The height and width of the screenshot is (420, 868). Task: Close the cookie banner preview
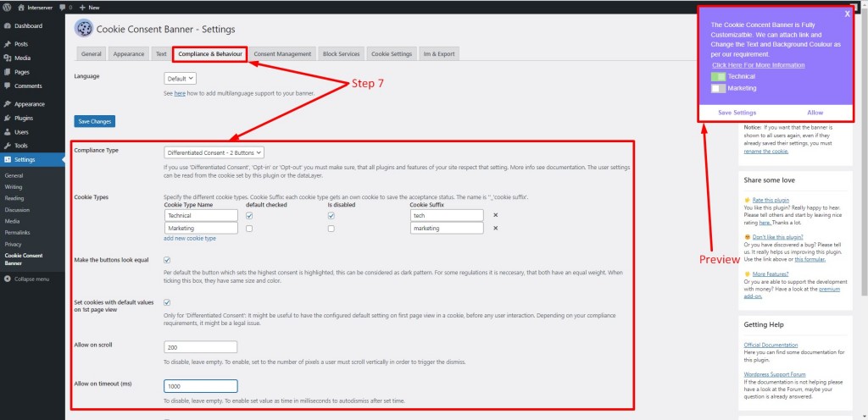847,14
